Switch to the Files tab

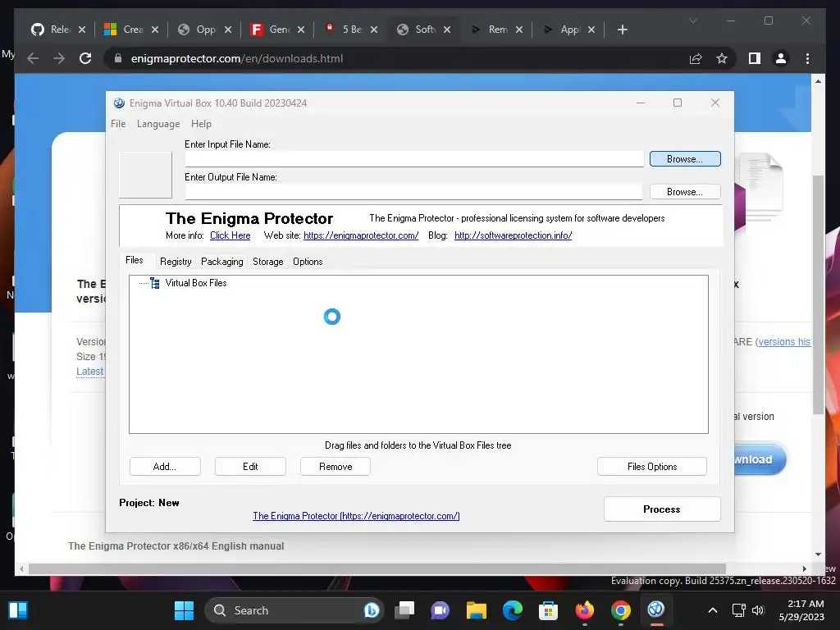tap(135, 260)
